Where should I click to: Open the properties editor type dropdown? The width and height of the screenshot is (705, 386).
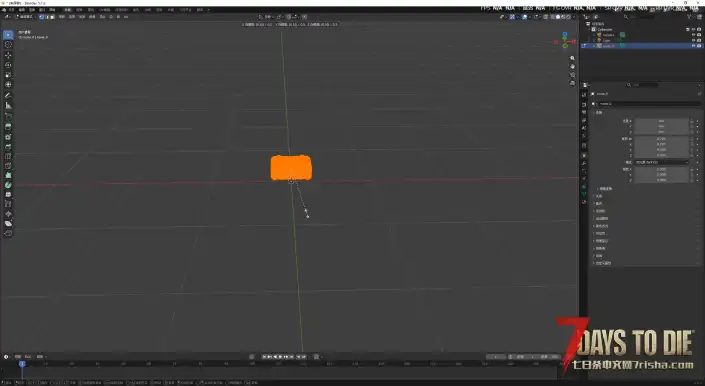point(586,85)
